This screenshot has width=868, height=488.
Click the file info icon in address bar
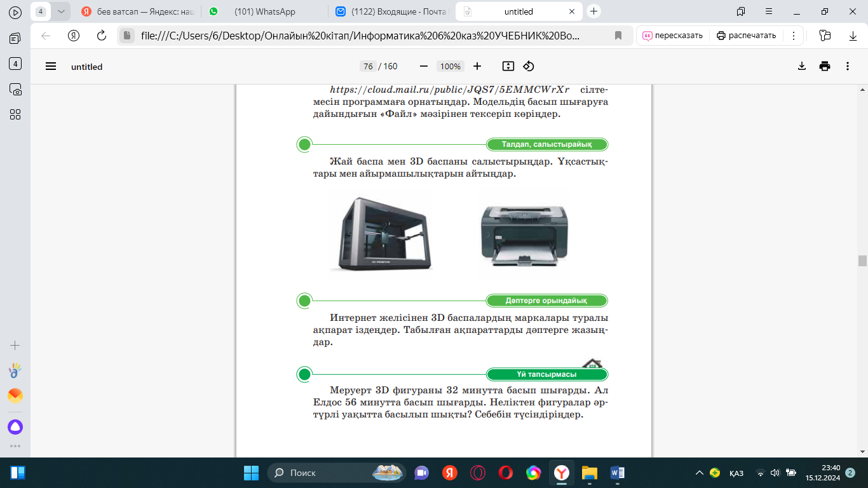(x=127, y=36)
